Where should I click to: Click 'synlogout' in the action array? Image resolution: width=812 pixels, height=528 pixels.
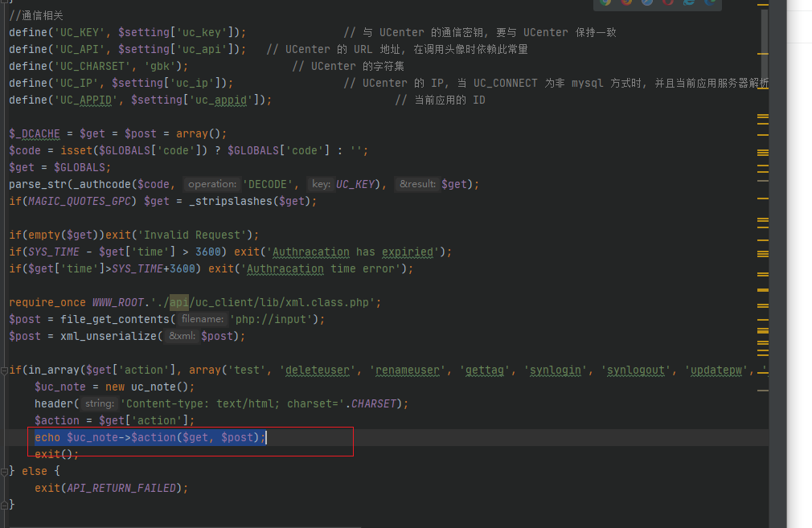point(636,370)
